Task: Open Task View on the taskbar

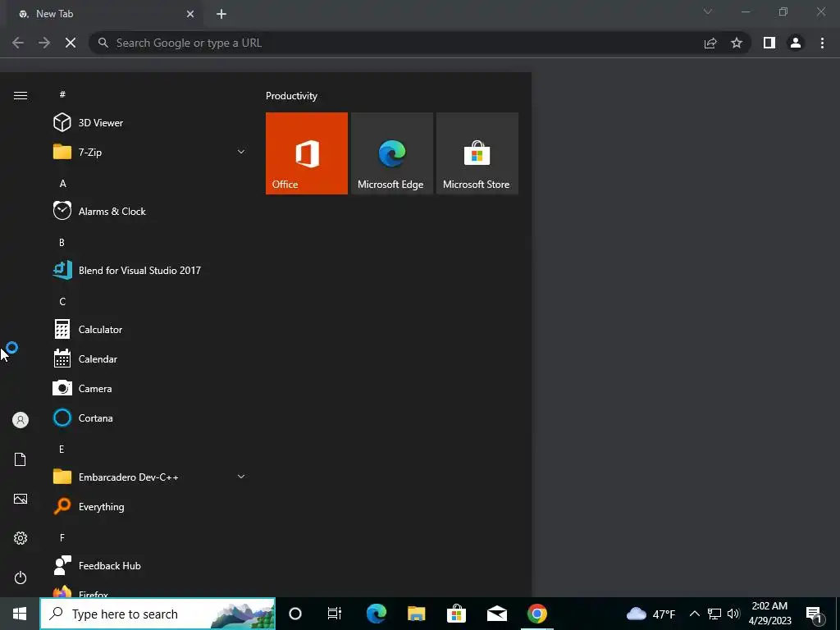Action: click(x=335, y=614)
